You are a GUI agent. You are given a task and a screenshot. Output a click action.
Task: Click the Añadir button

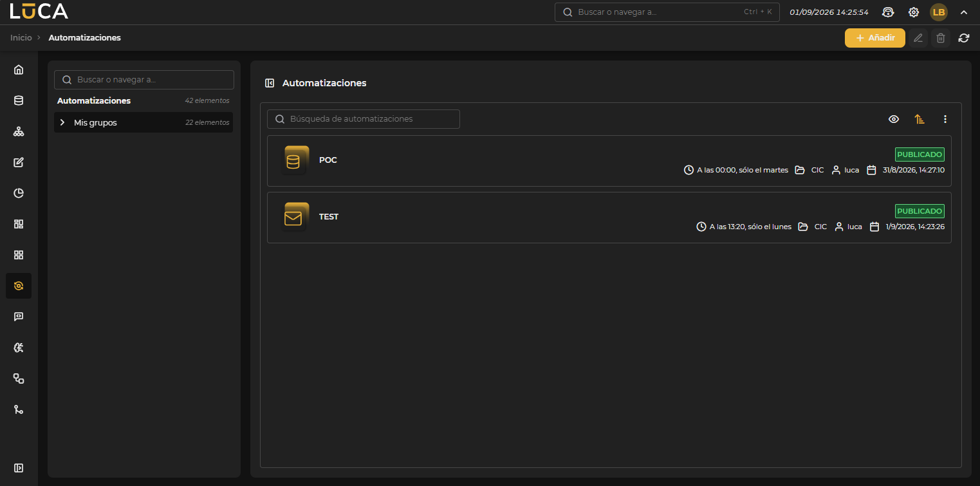875,38
